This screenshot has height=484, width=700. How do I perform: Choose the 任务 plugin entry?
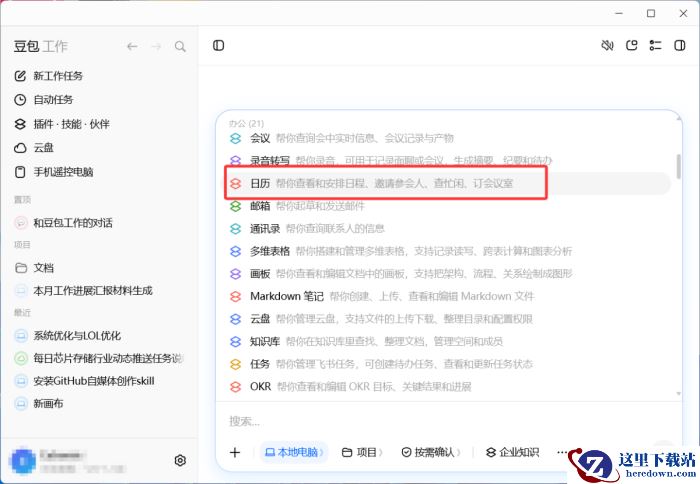[448, 364]
